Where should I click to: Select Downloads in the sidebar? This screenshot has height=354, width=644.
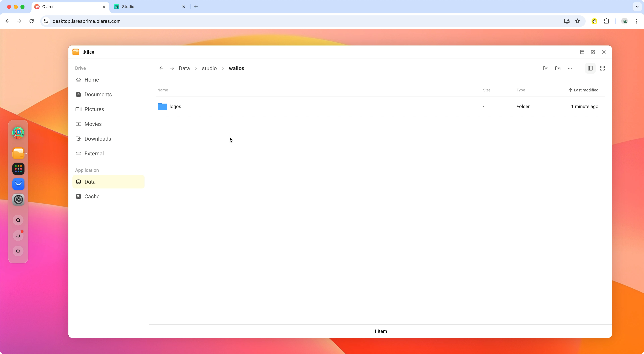97,139
